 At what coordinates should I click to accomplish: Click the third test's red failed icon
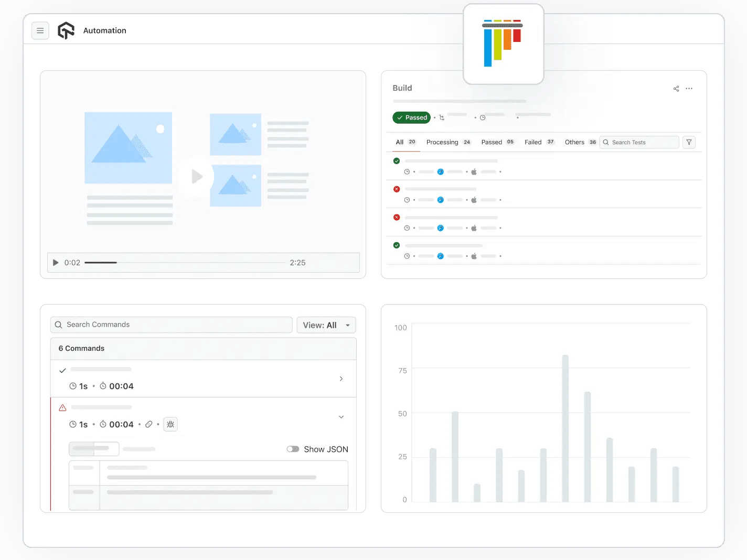pyautogui.click(x=397, y=217)
